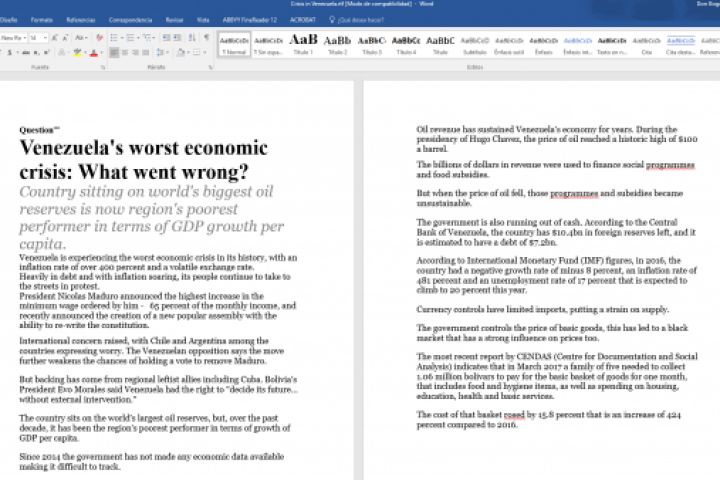720x480 pixels.
Task: Expand the highlight color arrow
Action: 85,53
